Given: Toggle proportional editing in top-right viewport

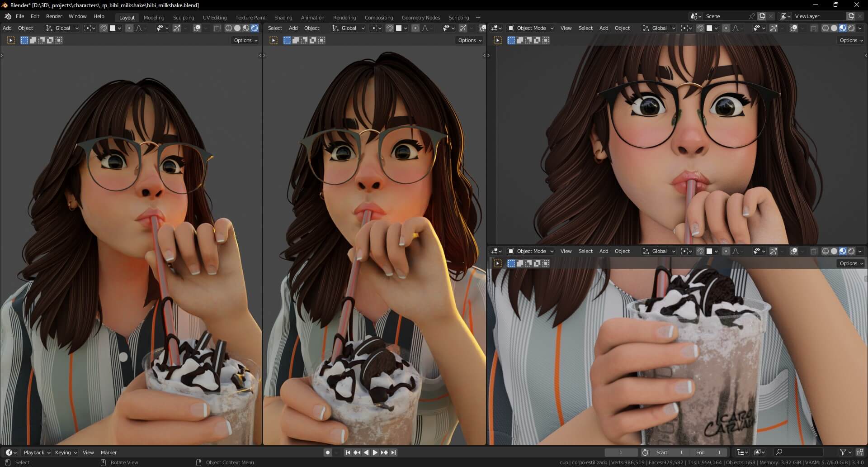Looking at the screenshot, I should click(726, 28).
